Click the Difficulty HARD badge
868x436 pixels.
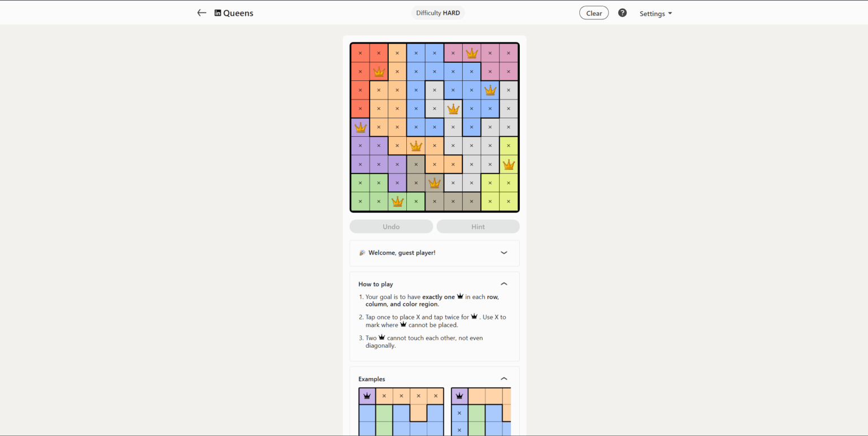[438, 12]
